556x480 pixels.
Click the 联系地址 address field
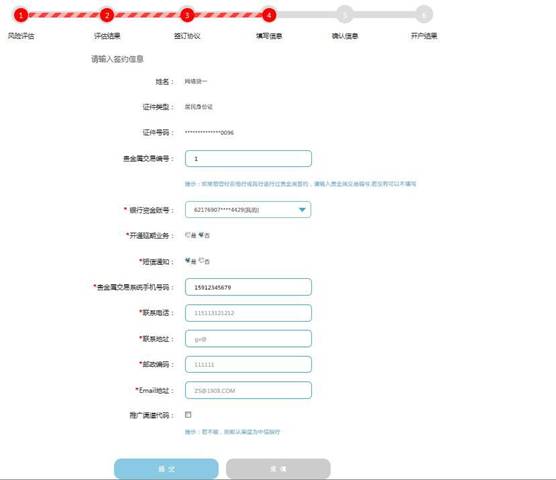[x=248, y=339]
